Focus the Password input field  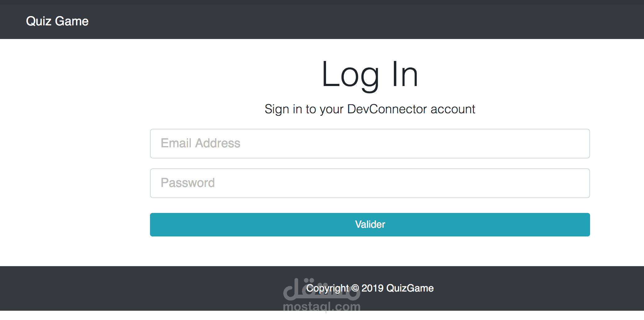(x=370, y=183)
